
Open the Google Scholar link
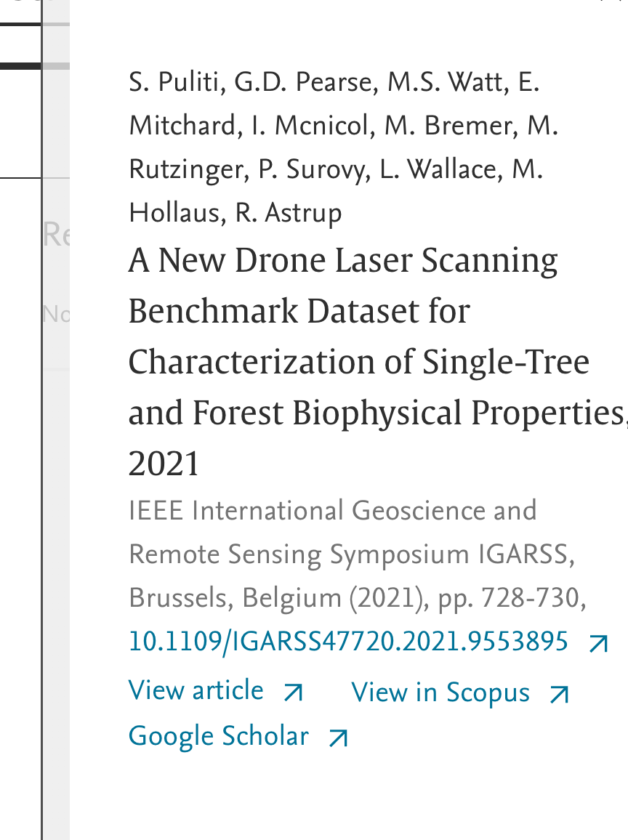pyautogui.click(x=218, y=736)
